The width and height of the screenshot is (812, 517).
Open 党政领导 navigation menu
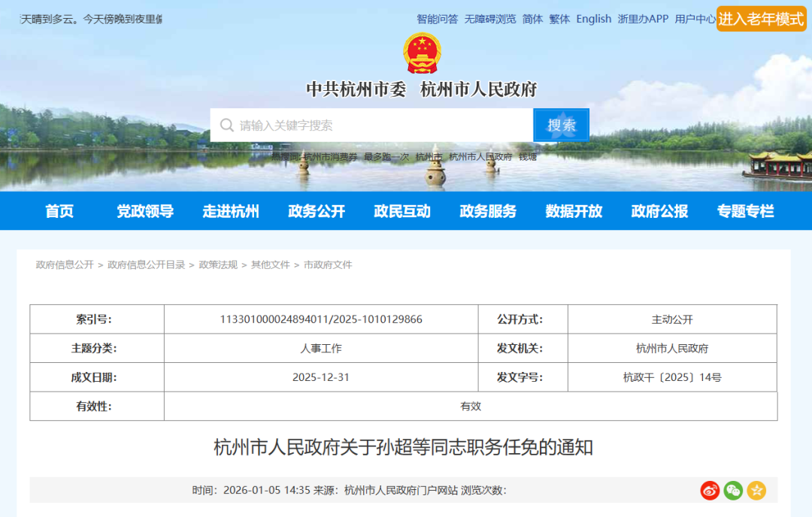[x=145, y=211]
